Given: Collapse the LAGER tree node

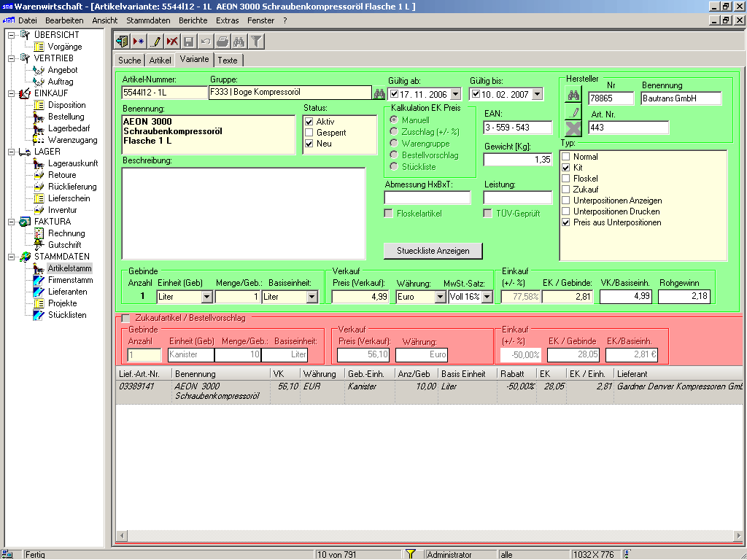Looking at the screenshot, I should click(12, 152).
